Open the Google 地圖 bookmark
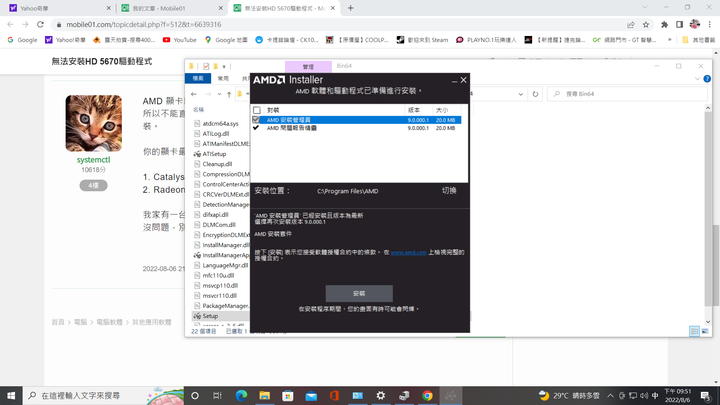The height and width of the screenshot is (405, 720). (x=226, y=40)
